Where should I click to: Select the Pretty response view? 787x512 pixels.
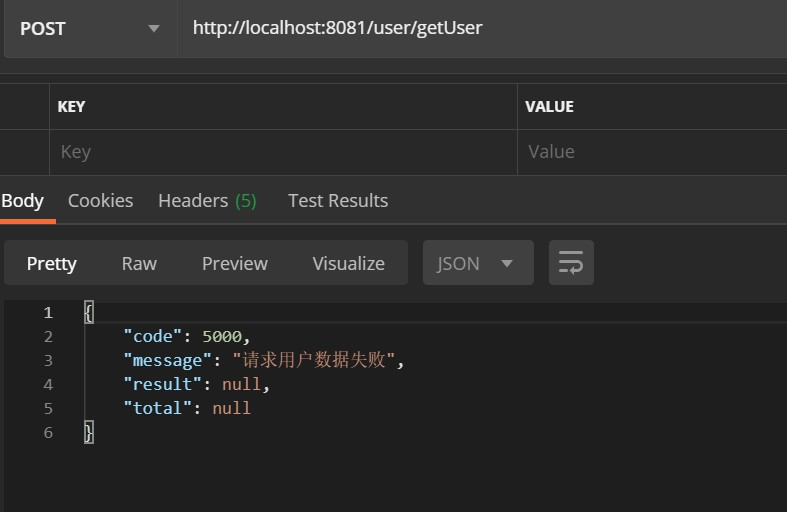52,264
